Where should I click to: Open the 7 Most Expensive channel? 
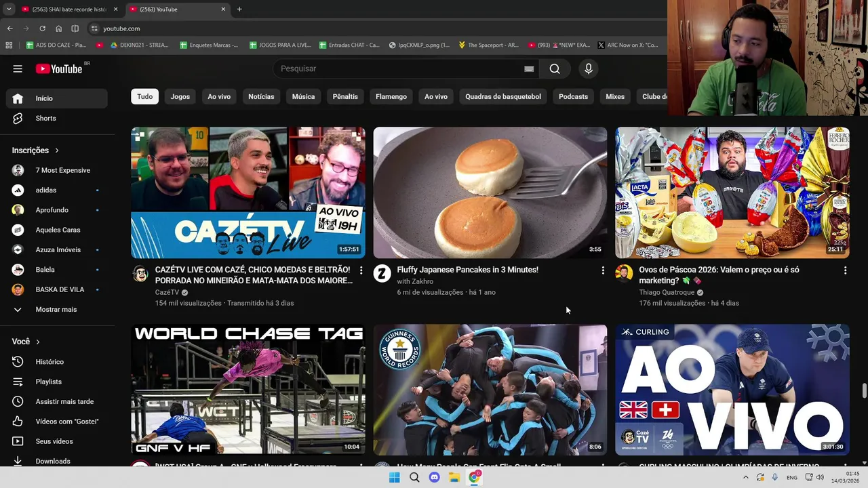57,170
